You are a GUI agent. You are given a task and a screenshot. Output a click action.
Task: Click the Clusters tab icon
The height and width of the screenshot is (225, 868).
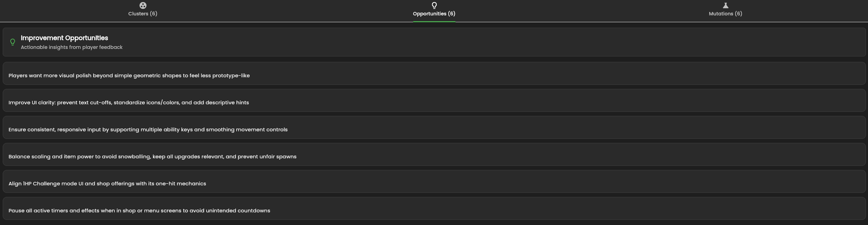click(x=143, y=5)
